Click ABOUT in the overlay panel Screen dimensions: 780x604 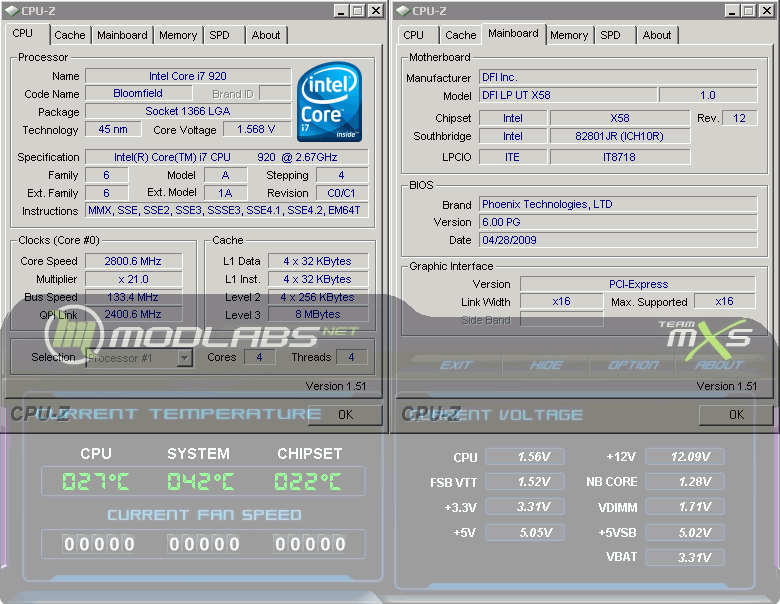(x=719, y=366)
